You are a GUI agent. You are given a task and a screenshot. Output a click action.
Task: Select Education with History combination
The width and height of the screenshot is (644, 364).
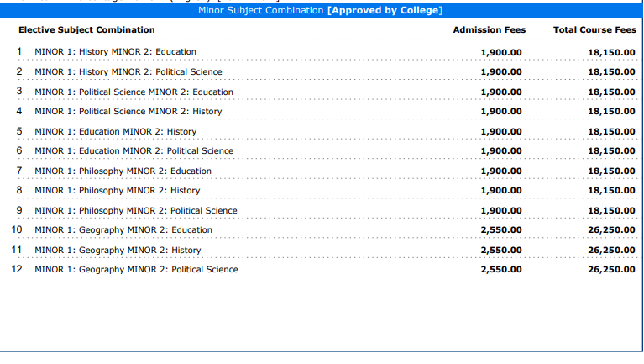(115, 132)
